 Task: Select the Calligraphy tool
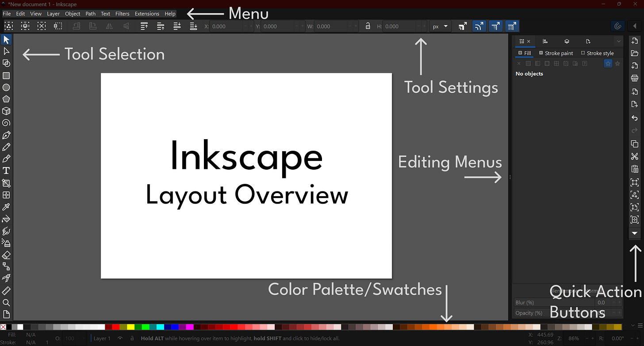coord(6,159)
